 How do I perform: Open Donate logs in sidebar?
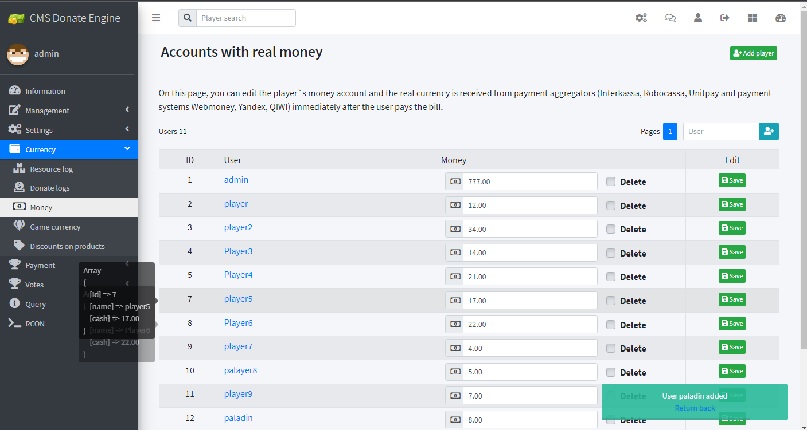[x=49, y=187]
